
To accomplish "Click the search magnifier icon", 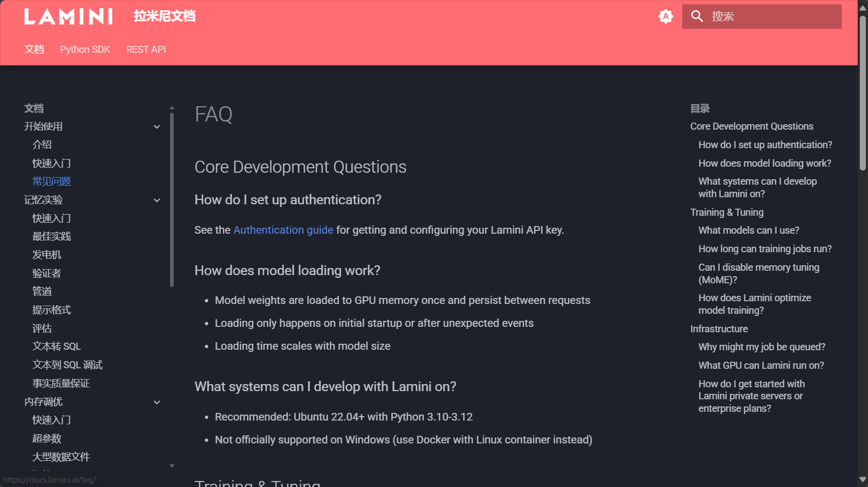I will pyautogui.click(x=697, y=16).
